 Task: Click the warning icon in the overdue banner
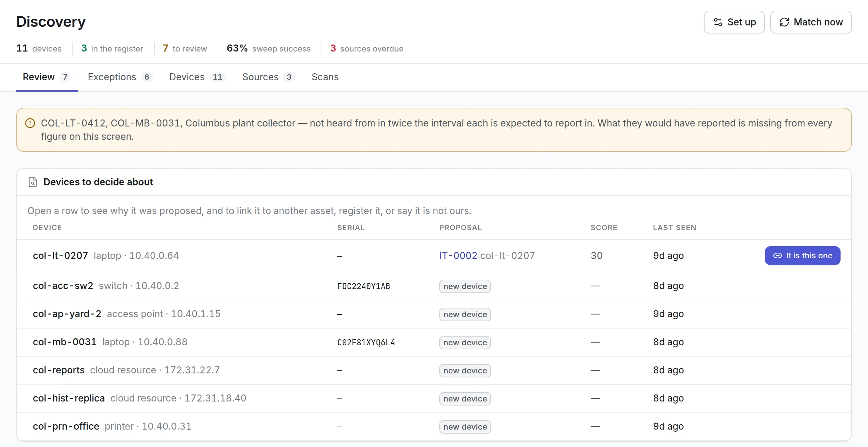[x=30, y=123]
